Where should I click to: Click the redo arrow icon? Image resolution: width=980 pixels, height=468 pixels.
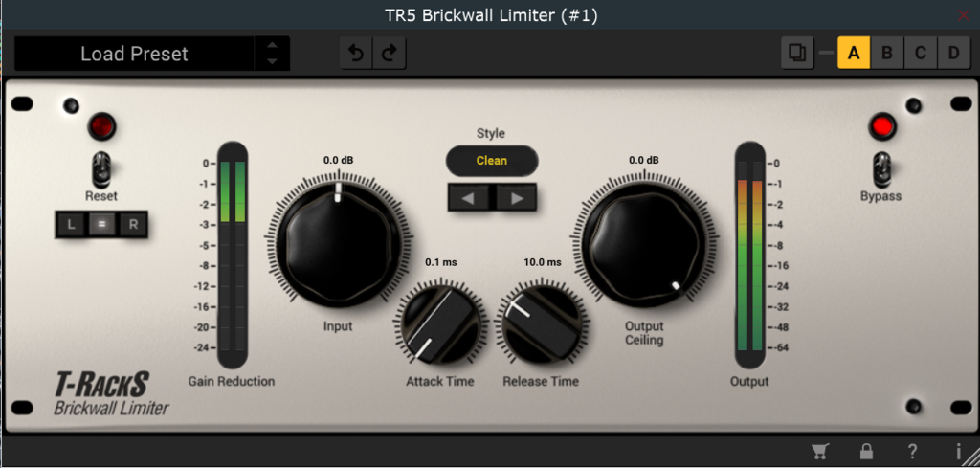(x=390, y=54)
